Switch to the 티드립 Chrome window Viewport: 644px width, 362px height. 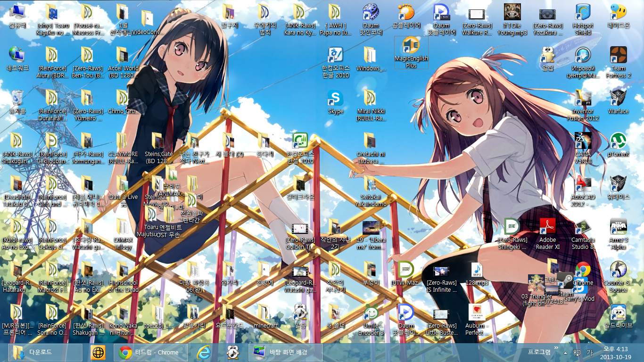pos(150,352)
